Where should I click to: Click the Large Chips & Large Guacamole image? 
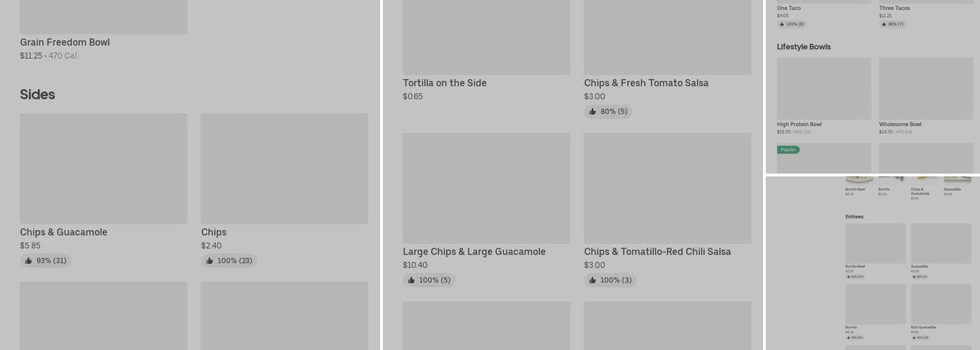coord(486,188)
